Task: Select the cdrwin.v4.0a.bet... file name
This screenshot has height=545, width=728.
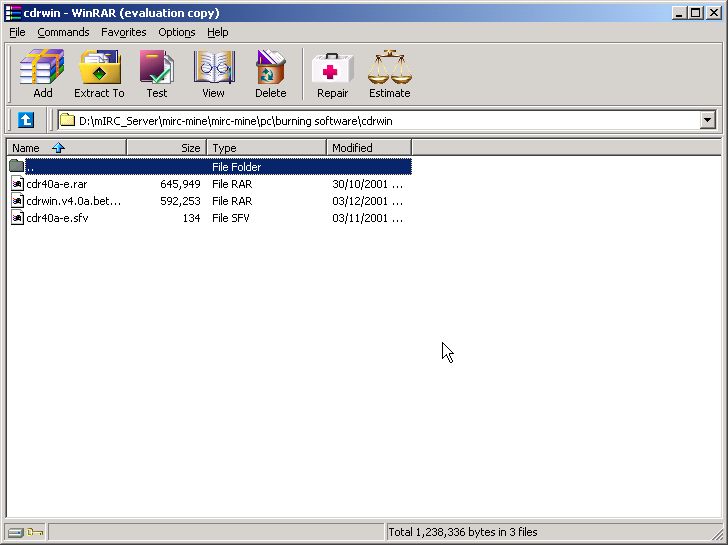Action: coord(73,201)
